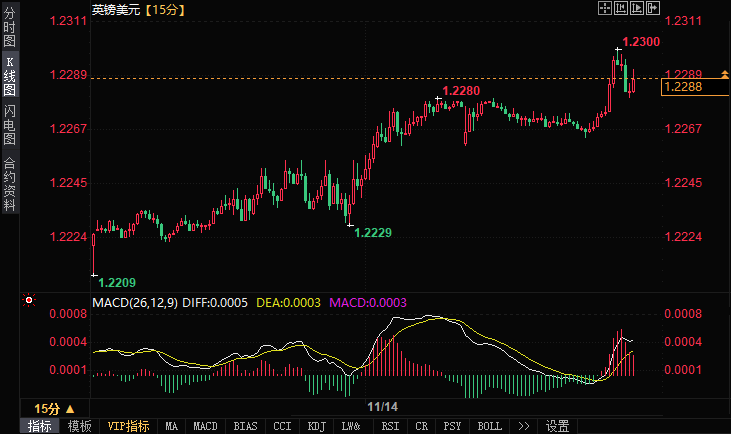Click the MACD(26,12,9) parameter label
Image resolution: width=731 pixels, height=434 pixels.
click(x=135, y=303)
